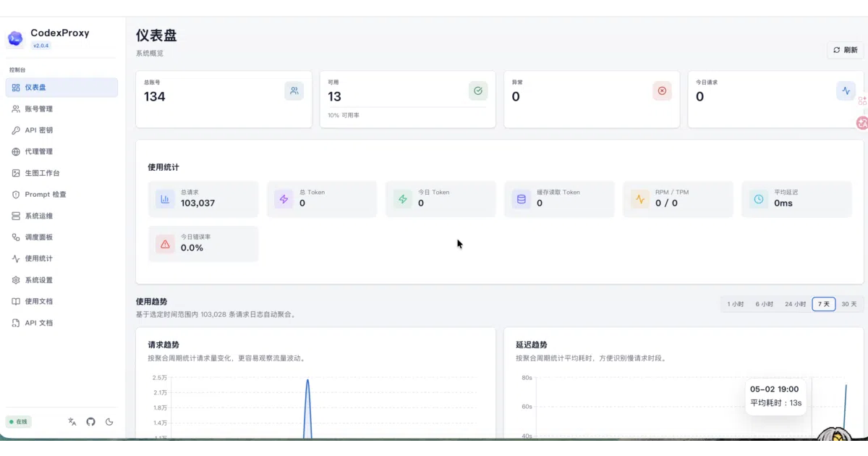Viewport: 868px width, 456px height.
Task: Click the 10% 可用率 text
Action: (344, 115)
